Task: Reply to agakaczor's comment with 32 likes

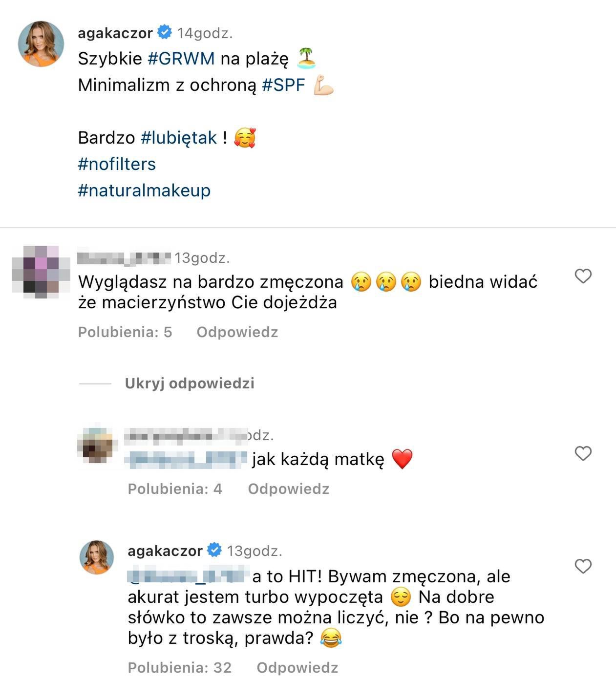Action: point(297,667)
